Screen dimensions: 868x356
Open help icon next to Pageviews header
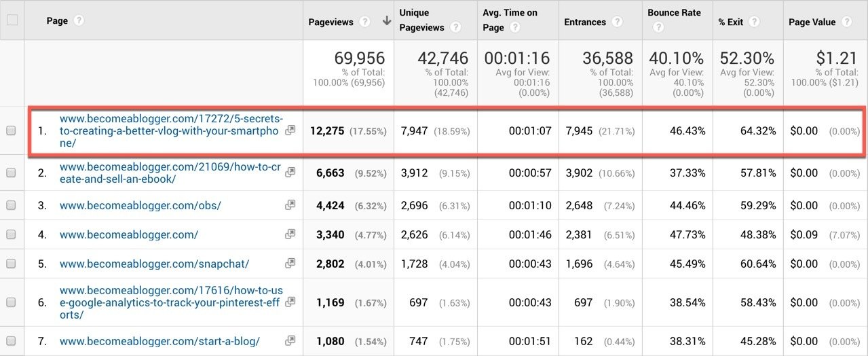pyautogui.click(x=365, y=22)
